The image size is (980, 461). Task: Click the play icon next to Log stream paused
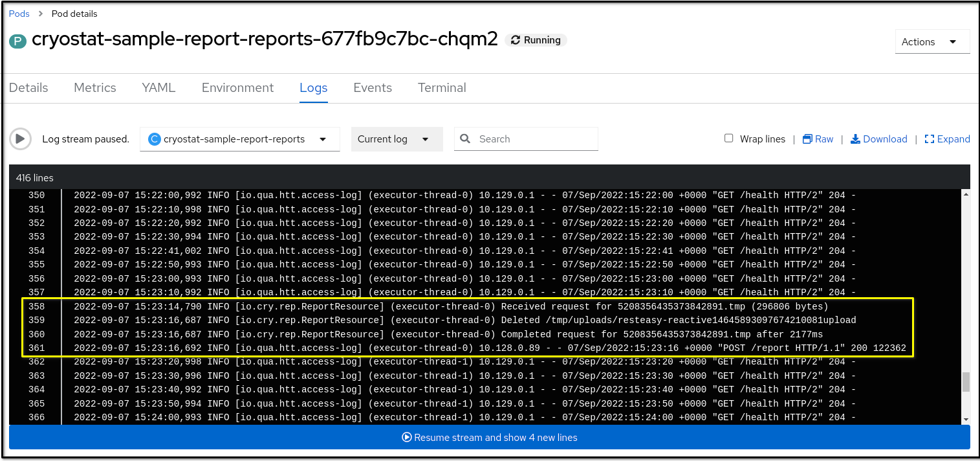click(x=20, y=139)
